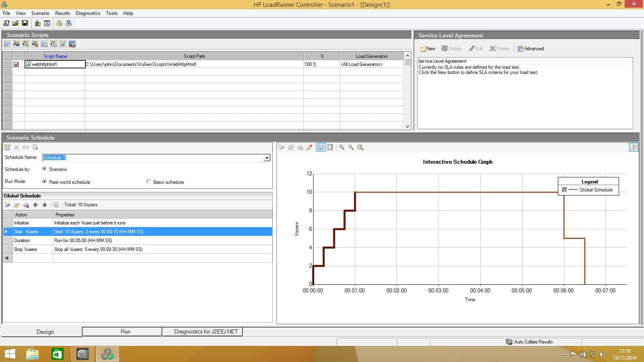
Task: Show the graph in full view
Action: tap(330, 147)
